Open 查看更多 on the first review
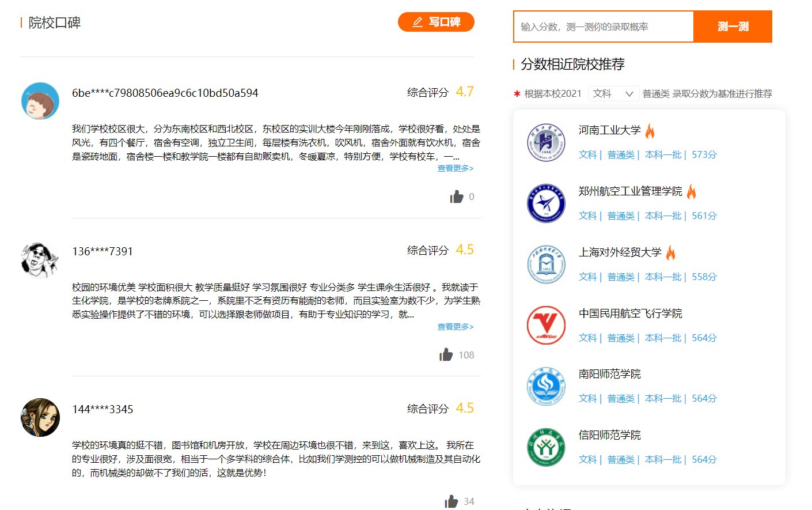 [454, 168]
